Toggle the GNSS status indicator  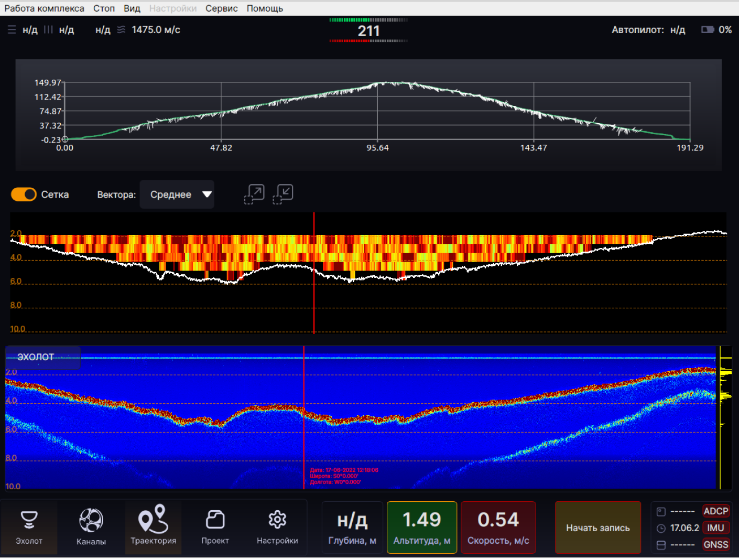pos(715,545)
